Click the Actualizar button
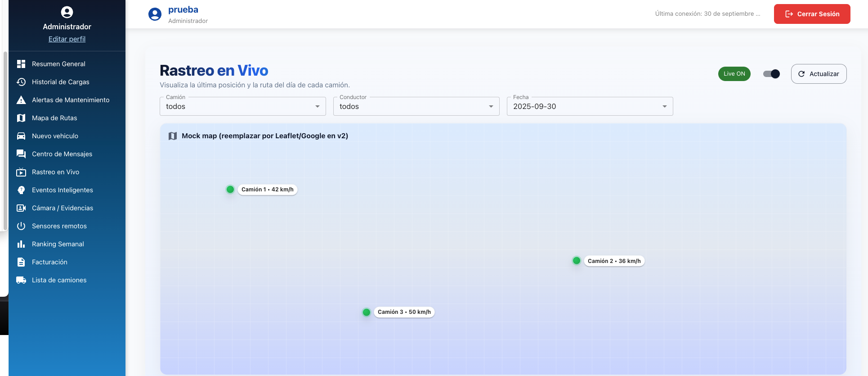This screenshot has width=868, height=376. coord(819,74)
